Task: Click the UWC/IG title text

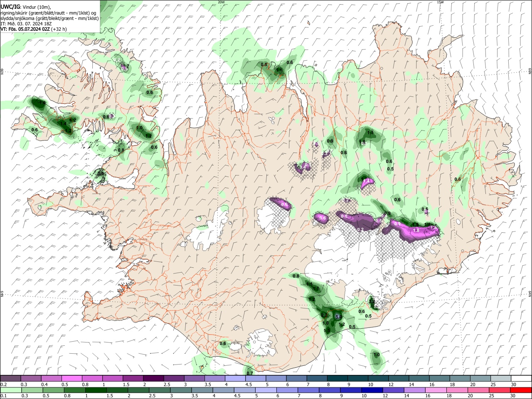Action: point(10,7)
